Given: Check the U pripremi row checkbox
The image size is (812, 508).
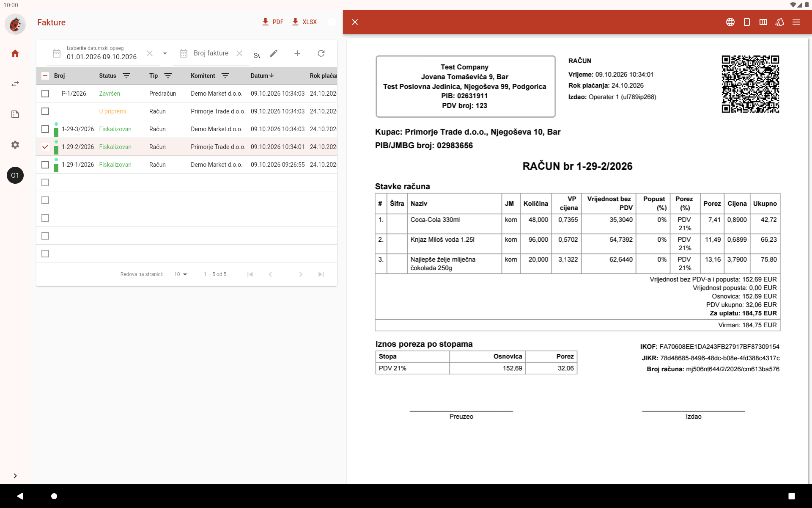Looking at the screenshot, I should click(x=45, y=111).
